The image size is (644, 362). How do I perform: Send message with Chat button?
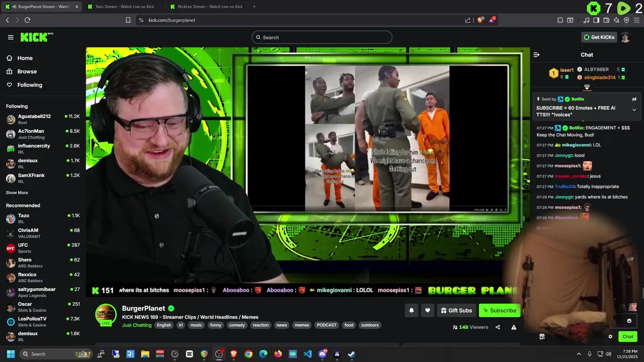pos(628,337)
